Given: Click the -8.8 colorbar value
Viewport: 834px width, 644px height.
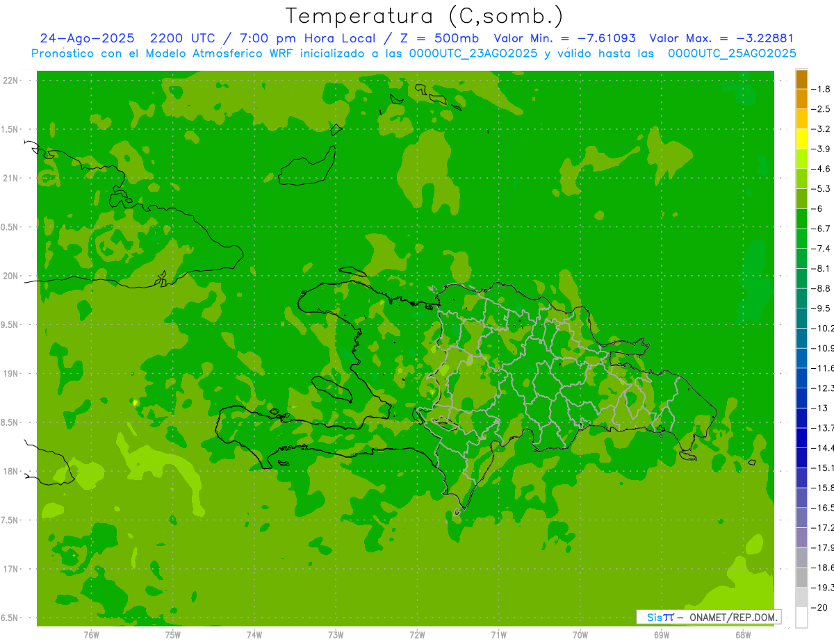Looking at the screenshot, I should click(x=821, y=288).
